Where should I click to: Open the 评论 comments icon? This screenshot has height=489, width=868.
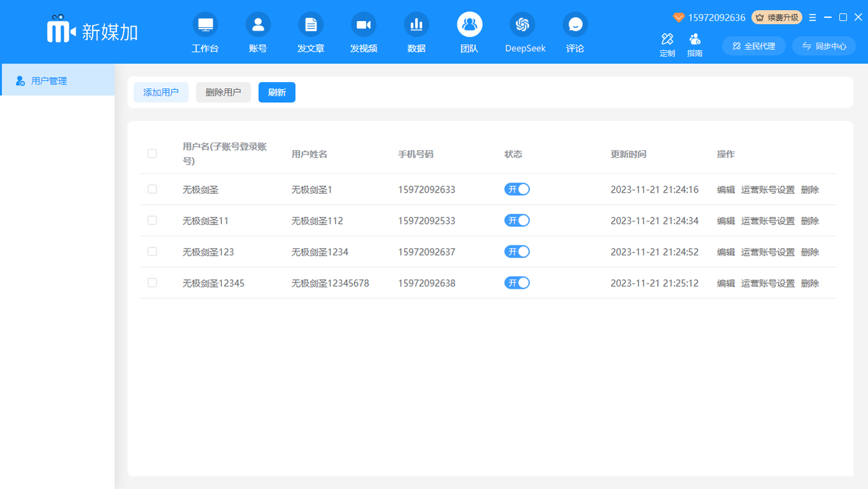(575, 25)
